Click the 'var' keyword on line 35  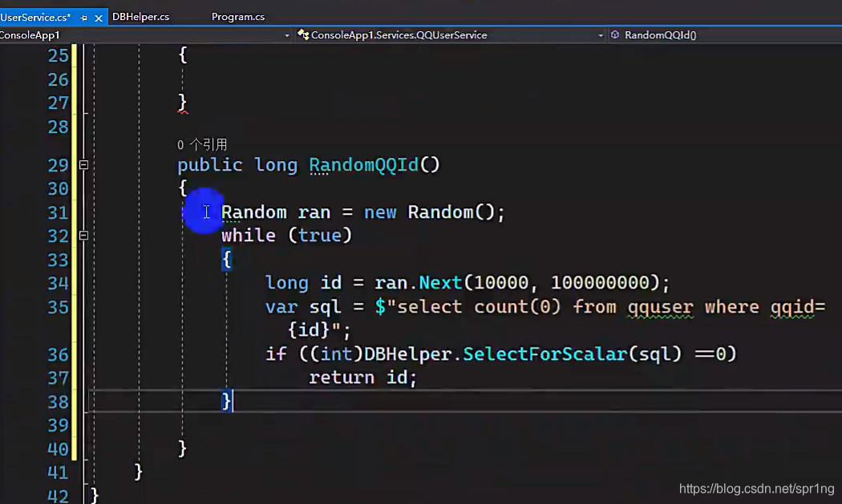pos(281,307)
